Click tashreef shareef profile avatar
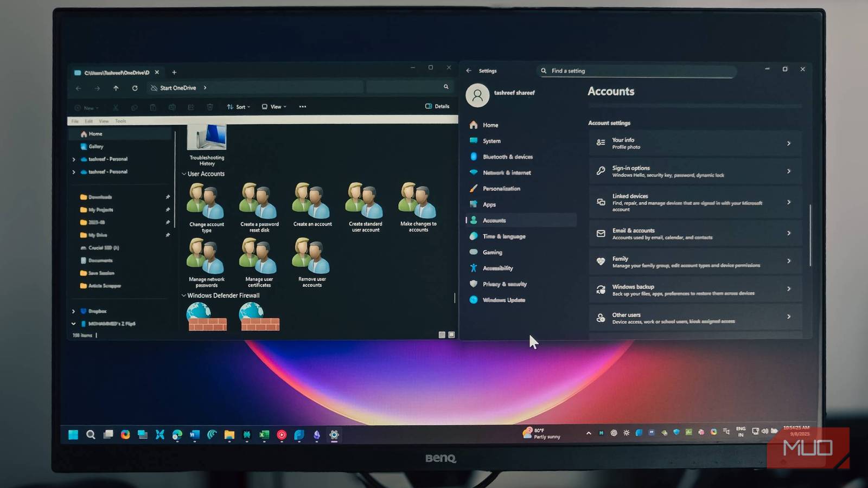868x488 pixels. (477, 95)
